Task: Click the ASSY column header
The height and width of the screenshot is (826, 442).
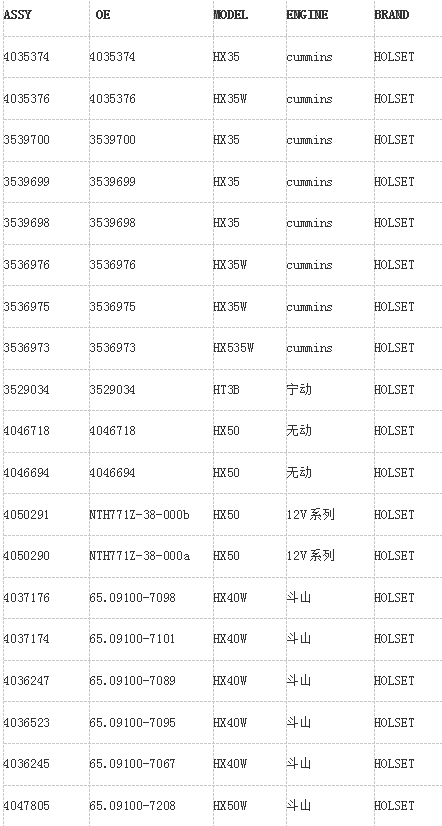Action: coord(17,15)
